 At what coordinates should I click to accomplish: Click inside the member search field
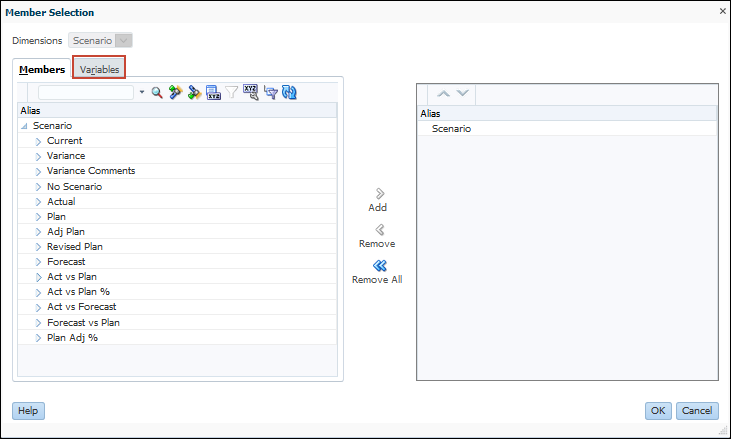pos(86,92)
